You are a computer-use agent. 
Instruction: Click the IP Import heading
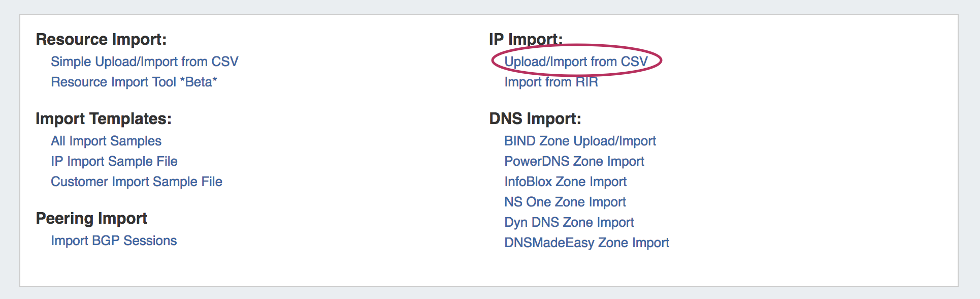[x=526, y=39]
